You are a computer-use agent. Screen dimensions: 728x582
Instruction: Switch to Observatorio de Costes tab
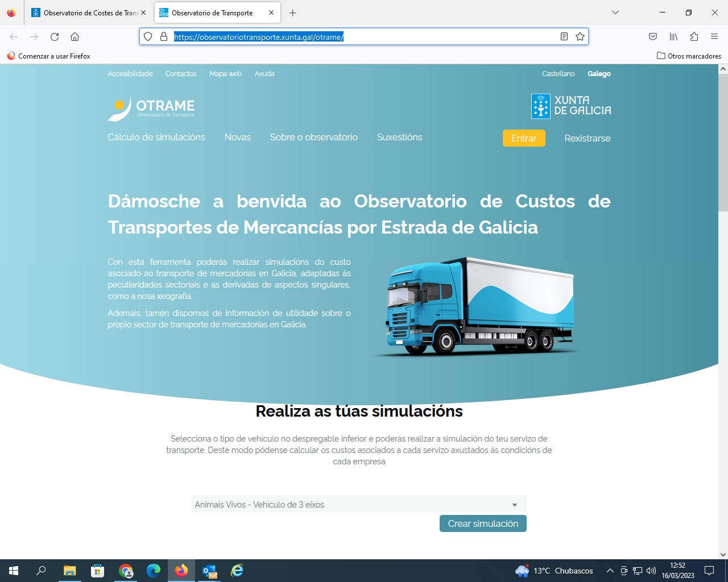[x=85, y=13]
